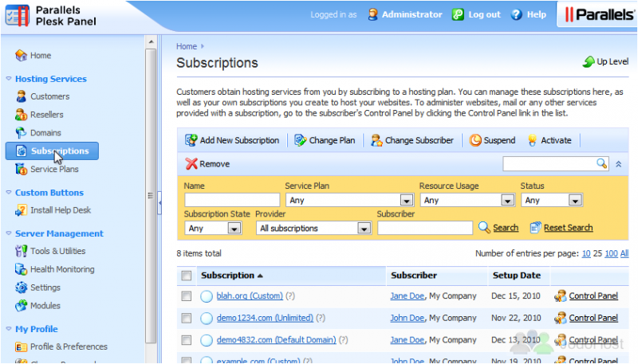Open the Subscription State dropdown
638x364 pixels.
click(x=213, y=229)
